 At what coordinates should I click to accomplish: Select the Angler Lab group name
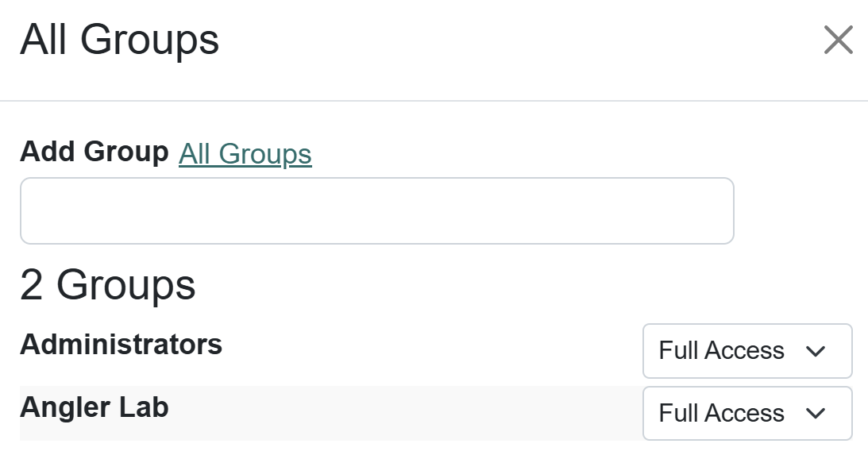(94, 407)
